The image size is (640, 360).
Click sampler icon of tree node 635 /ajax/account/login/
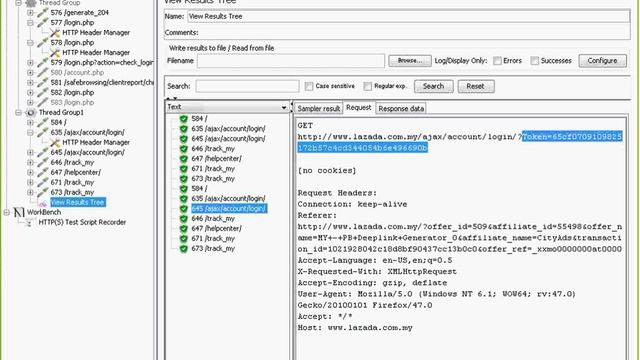click(42, 132)
